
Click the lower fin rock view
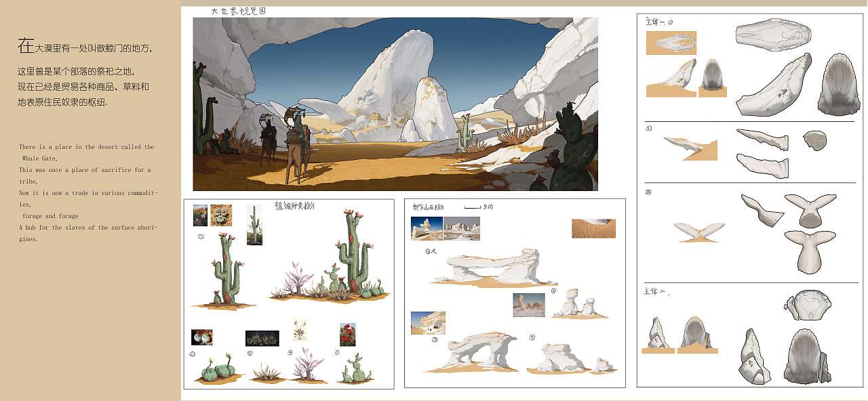762,166
